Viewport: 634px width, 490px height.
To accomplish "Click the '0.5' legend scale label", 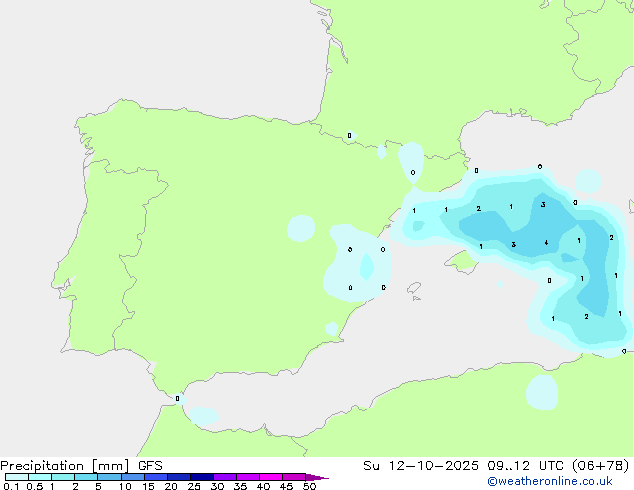I will click(x=34, y=486).
